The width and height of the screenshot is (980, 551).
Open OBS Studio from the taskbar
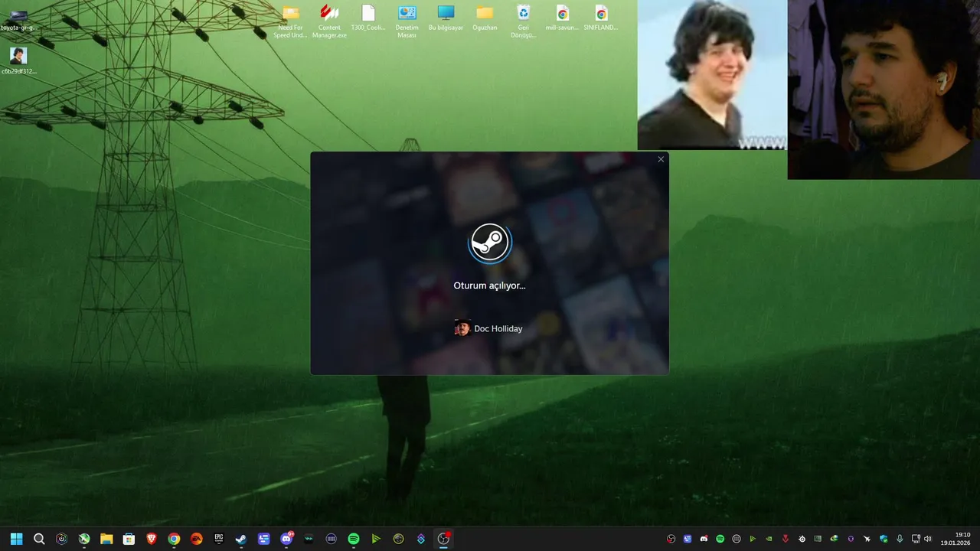tap(443, 539)
